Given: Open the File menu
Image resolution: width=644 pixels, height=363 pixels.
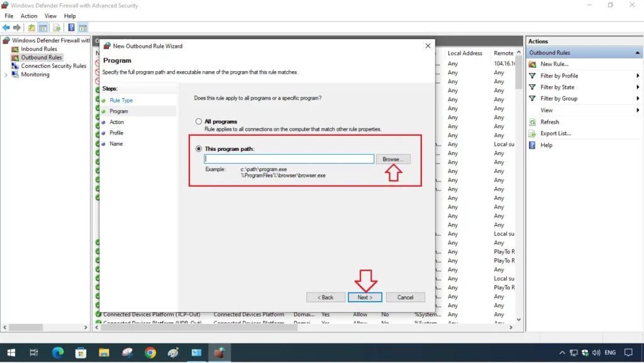Looking at the screenshot, I should [x=8, y=16].
